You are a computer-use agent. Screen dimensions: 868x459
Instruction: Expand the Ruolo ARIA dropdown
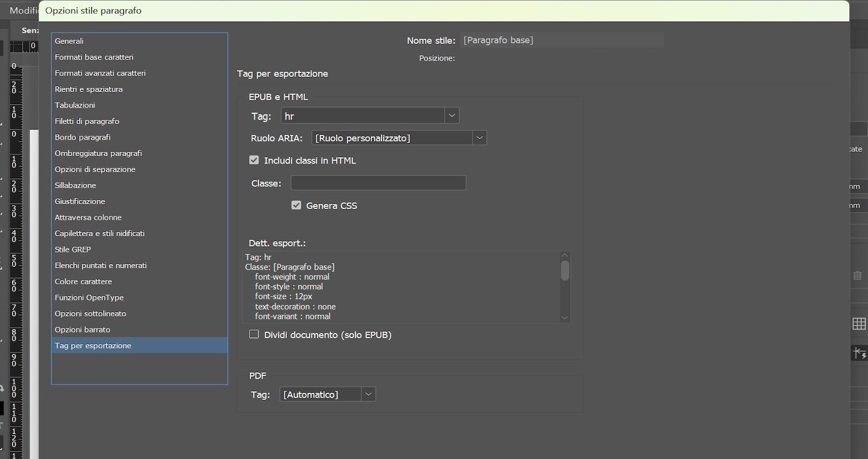point(479,138)
